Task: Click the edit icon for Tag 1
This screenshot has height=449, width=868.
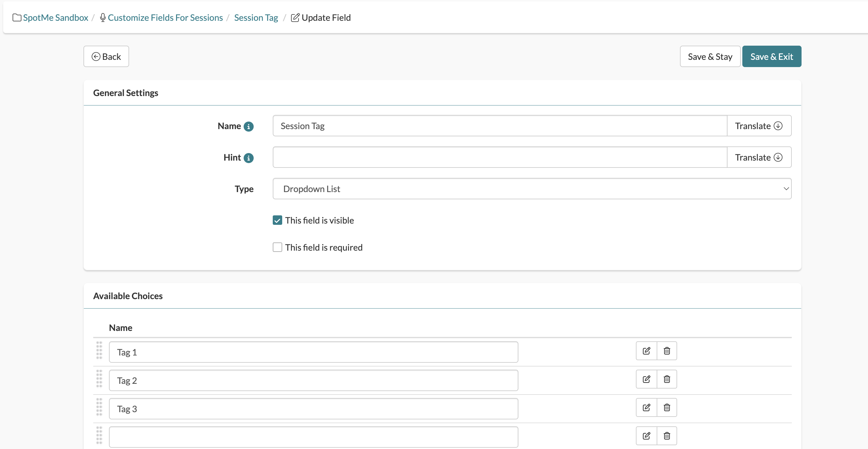Action: (x=646, y=351)
